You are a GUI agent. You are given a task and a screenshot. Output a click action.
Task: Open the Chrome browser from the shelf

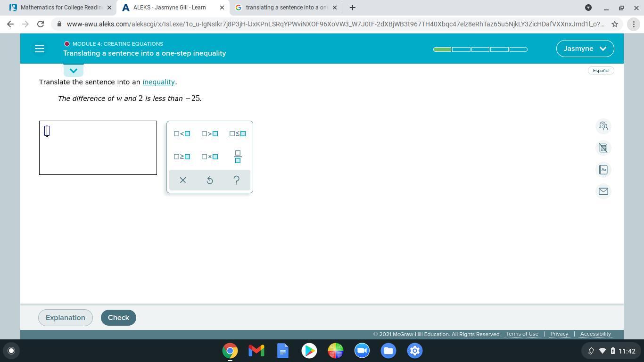click(x=230, y=351)
